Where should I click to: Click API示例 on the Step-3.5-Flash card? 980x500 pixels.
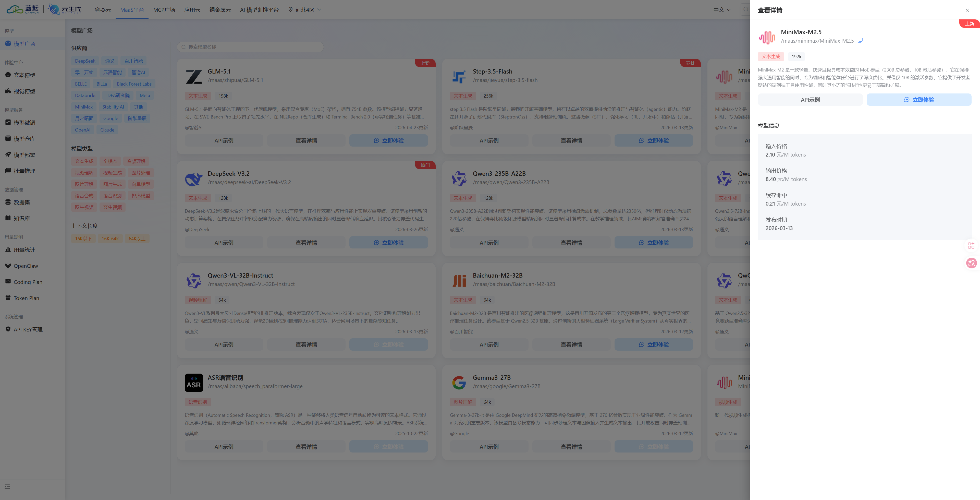pyautogui.click(x=489, y=140)
